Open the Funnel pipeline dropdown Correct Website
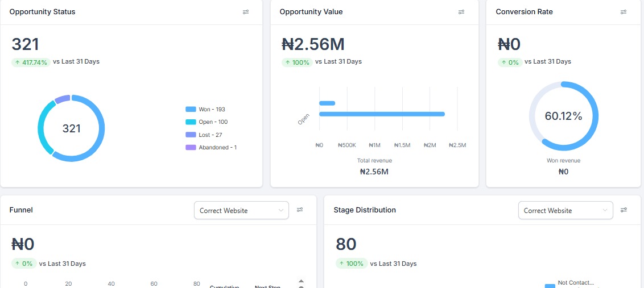The height and width of the screenshot is (288, 644). click(241, 210)
